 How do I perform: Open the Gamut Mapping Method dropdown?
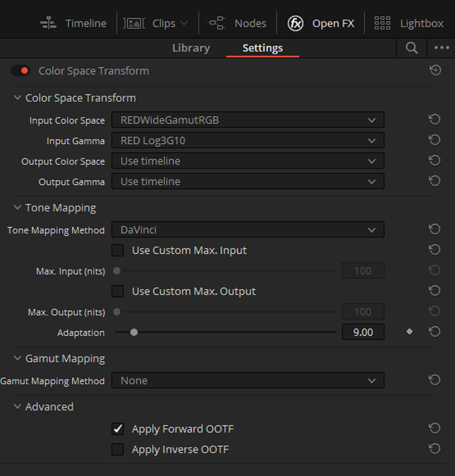coord(248,380)
